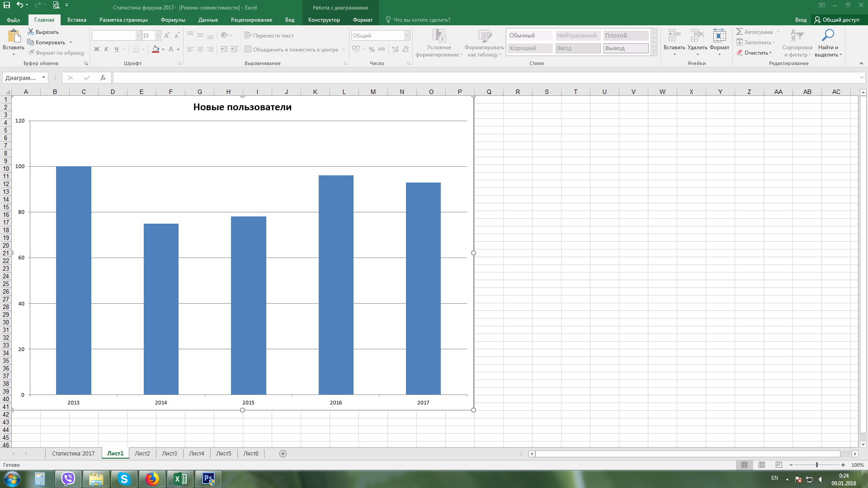Click the Insert function fx icon
The width and height of the screenshot is (868, 488).
pos(103,78)
